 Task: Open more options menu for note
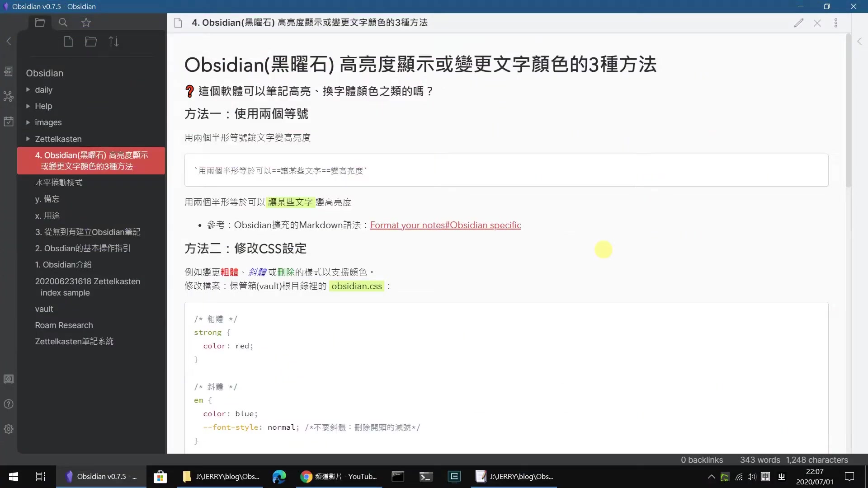tap(835, 23)
